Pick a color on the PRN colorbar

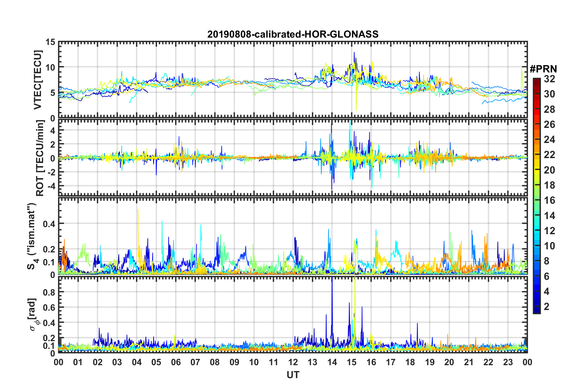click(x=536, y=196)
